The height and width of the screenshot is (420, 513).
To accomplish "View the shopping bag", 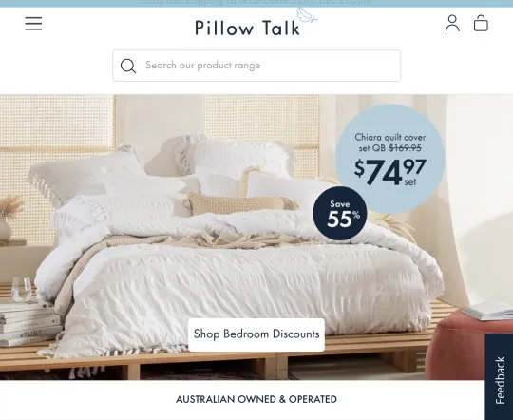I will click(x=481, y=23).
